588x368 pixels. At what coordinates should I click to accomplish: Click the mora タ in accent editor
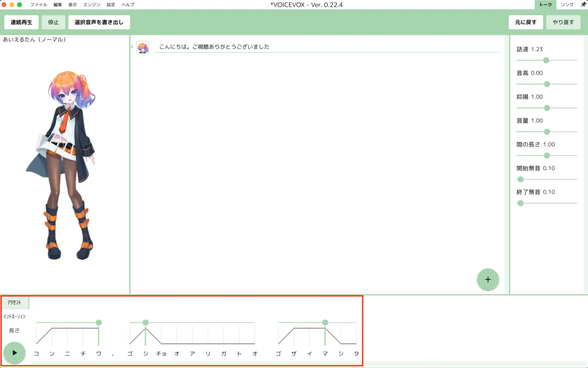(x=356, y=354)
